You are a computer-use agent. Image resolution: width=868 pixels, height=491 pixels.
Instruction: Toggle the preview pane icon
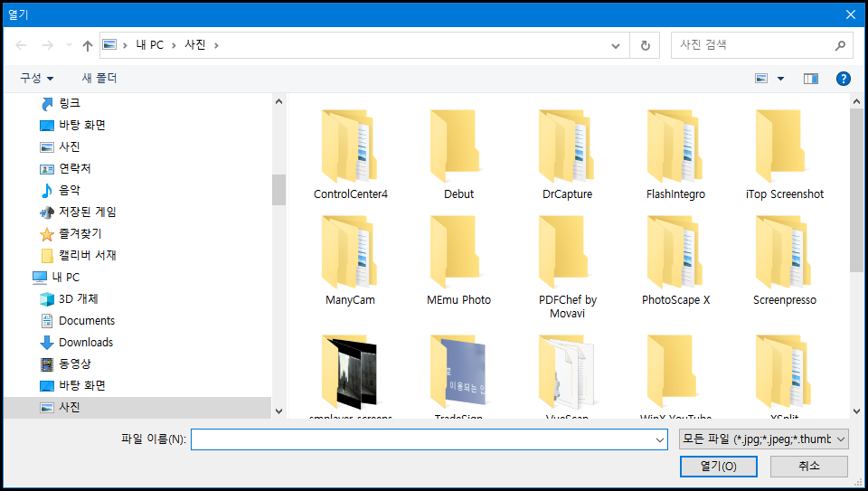coord(811,79)
